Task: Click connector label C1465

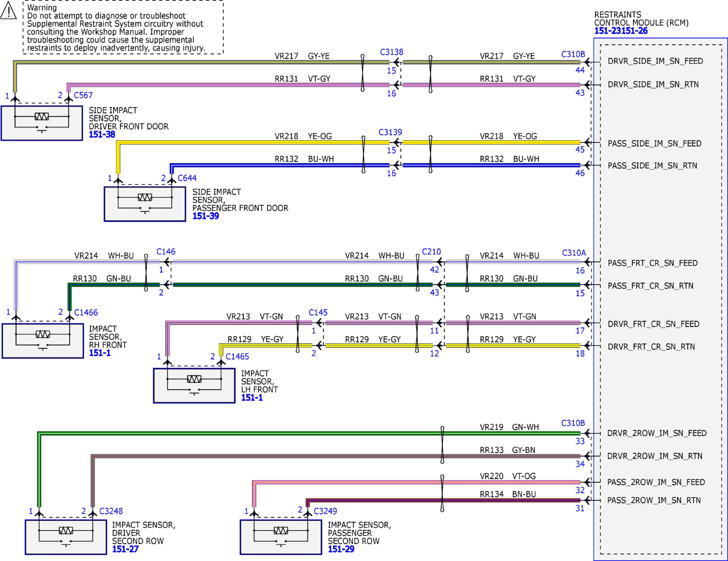Action: pos(237,357)
